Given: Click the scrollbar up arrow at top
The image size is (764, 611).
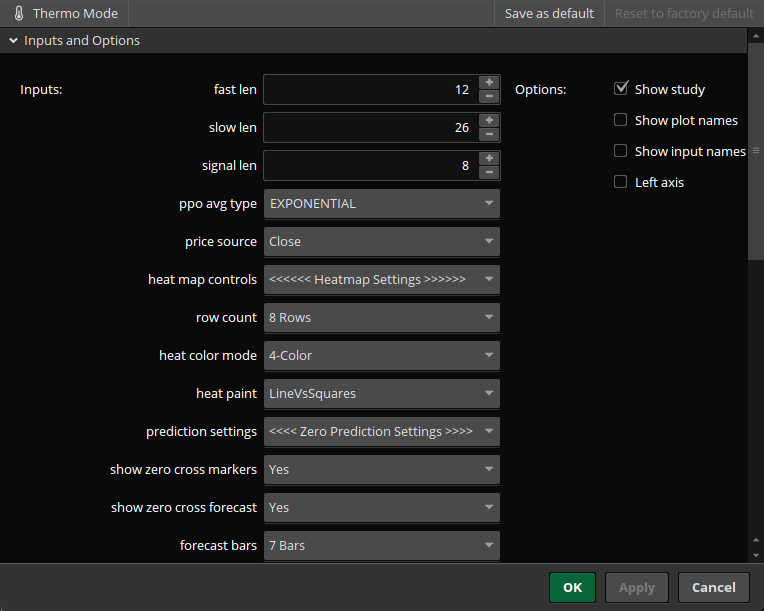Looking at the screenshot, I should pos(756,36).
